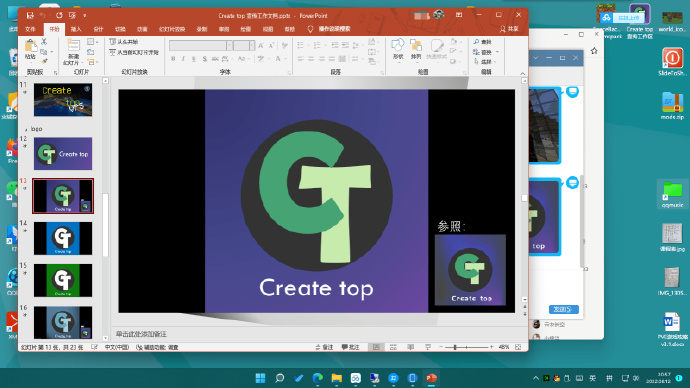Select slide 14 blue logo thumbnail

coord(63,238)
